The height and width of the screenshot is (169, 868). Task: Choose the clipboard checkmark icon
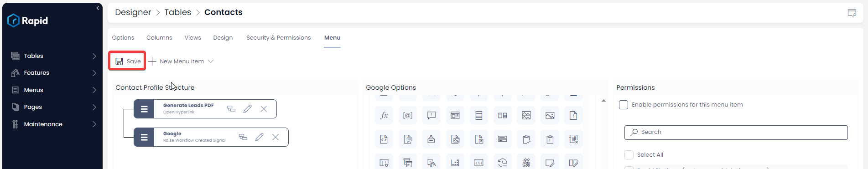[x=526, y=139]
